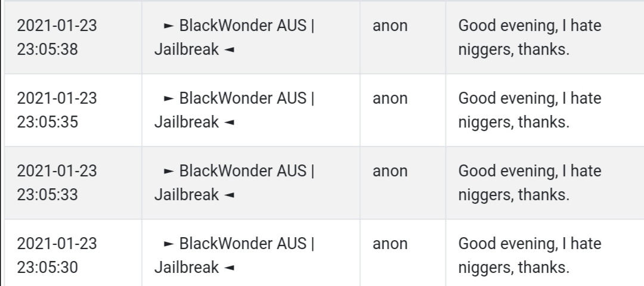Click the right-pointing arrow in the 23:05:33 row
Image resolution: width=644 pixels, height=286 pixels.
click(x=169, y=171)
